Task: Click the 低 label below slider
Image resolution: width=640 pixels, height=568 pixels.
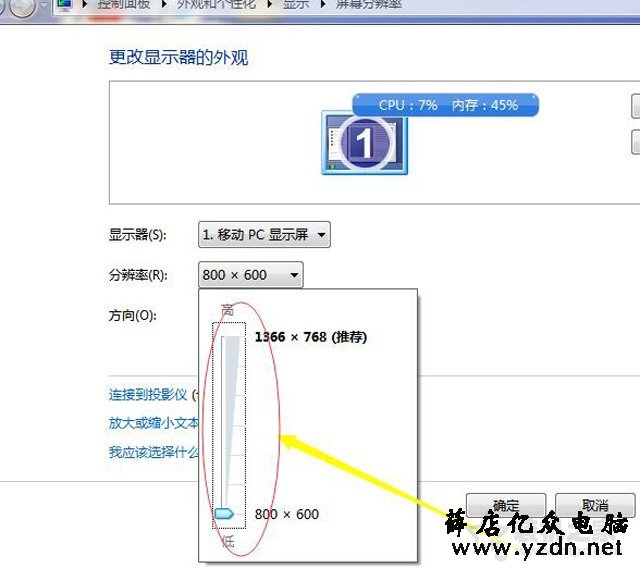Action: 228,541
